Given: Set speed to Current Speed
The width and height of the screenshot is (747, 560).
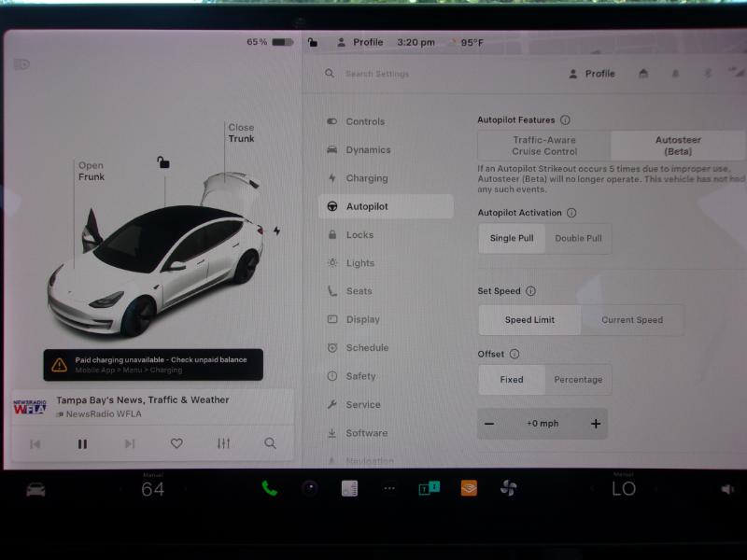Looking at the screenshot, I should point(632,320).
